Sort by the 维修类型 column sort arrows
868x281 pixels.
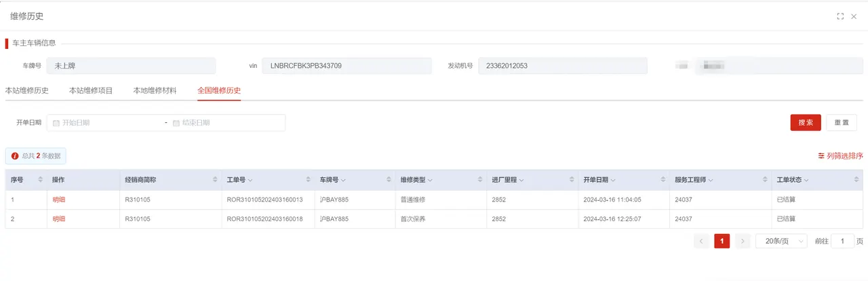481,180
